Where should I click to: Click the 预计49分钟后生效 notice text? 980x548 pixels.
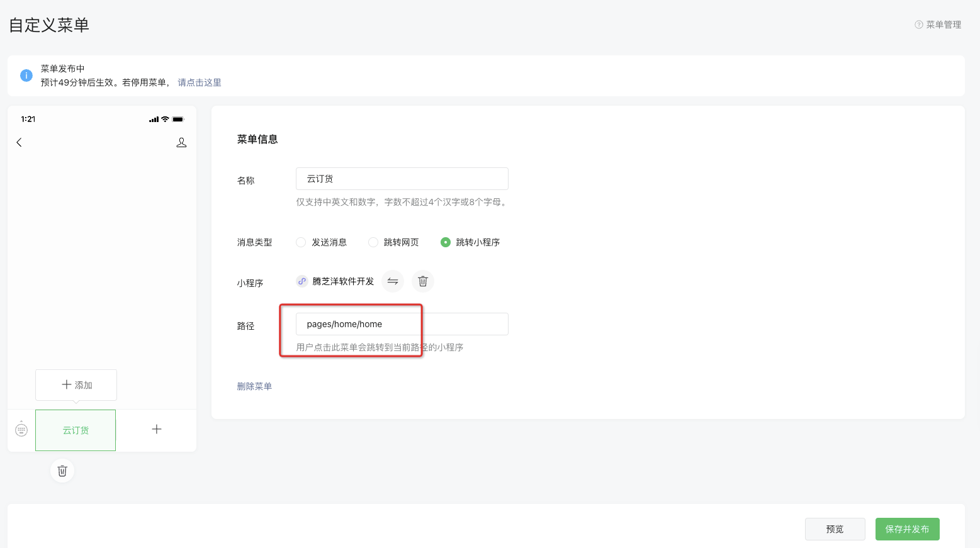click(105, 82)
